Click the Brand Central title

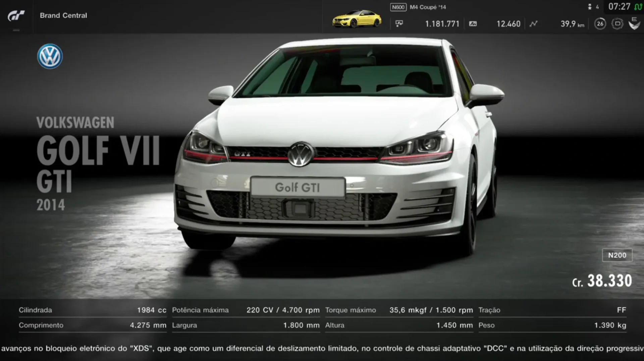point(63,15)
